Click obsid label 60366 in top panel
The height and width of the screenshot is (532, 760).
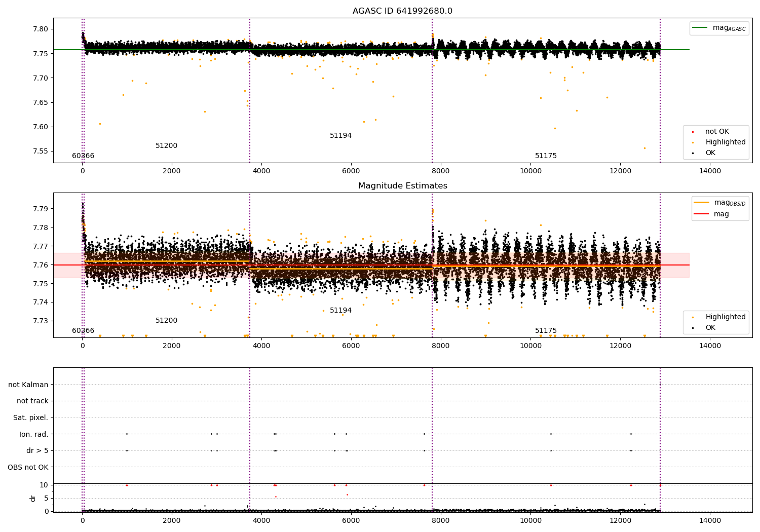coord(83,156)
